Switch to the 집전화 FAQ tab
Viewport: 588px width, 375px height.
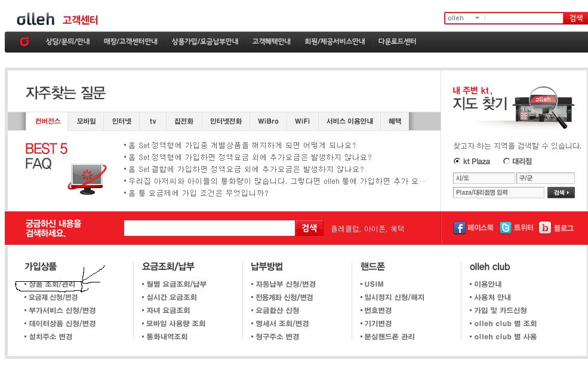184,121
